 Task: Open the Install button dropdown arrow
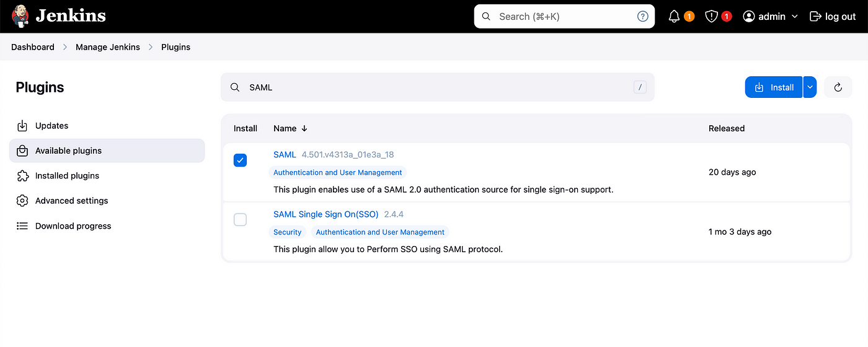pos(810,87)
